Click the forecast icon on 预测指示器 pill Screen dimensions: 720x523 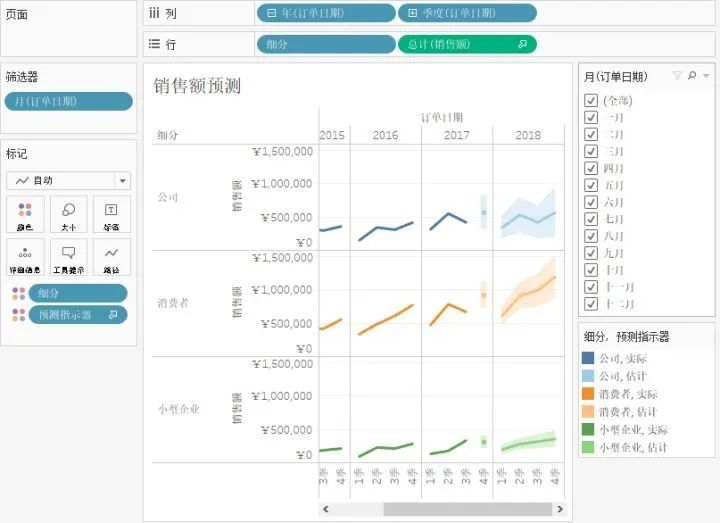pos(113,315)
